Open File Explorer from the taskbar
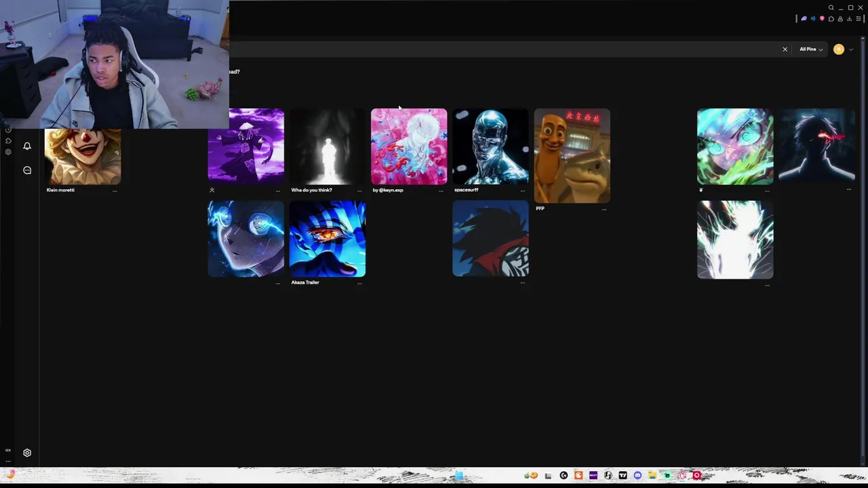This screenshot has height=488, width=868. 652,475
